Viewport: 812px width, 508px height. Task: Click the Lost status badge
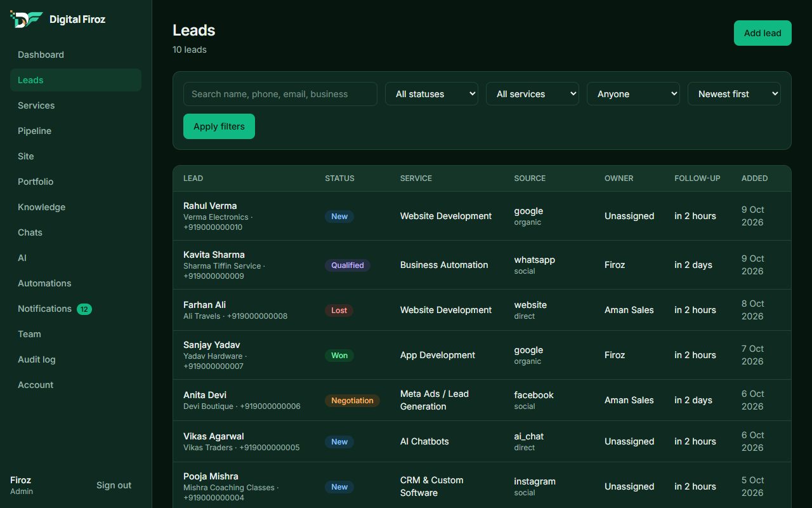click(x=339, y=311)
